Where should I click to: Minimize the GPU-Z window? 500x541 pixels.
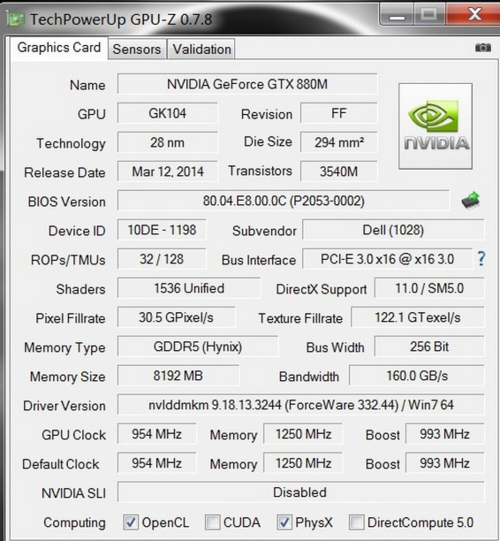(396, 16)
